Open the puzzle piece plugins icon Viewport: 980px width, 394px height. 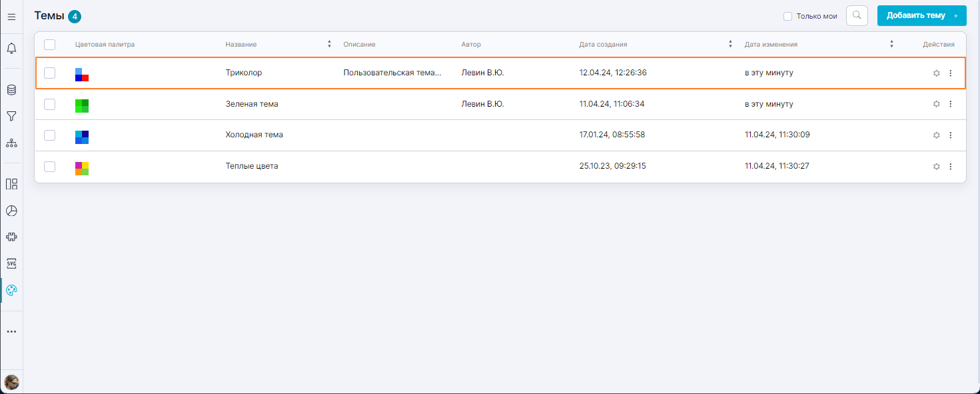[11, 237]
